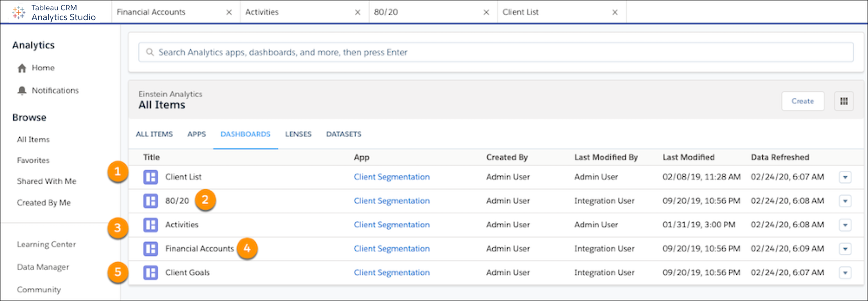Screen dimensions: 868x301
Task: Click the dashboard icon for 80/20
Action: pyautogui.click(x=151, y=201)
